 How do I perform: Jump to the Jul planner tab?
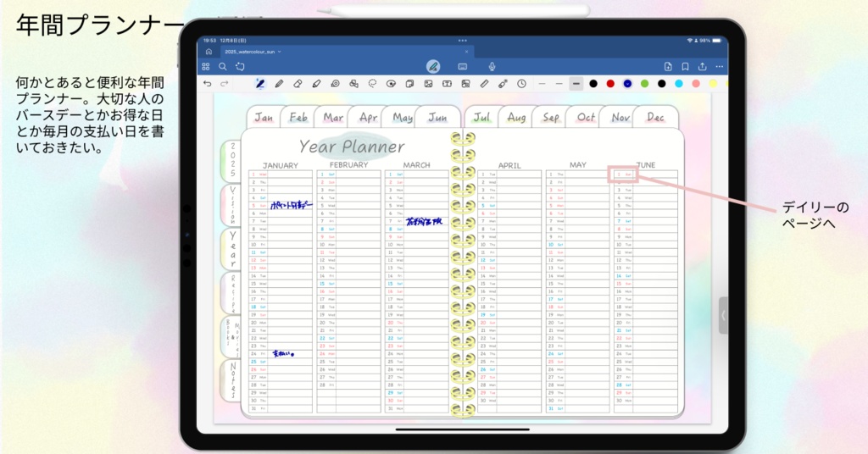point(481,117)
